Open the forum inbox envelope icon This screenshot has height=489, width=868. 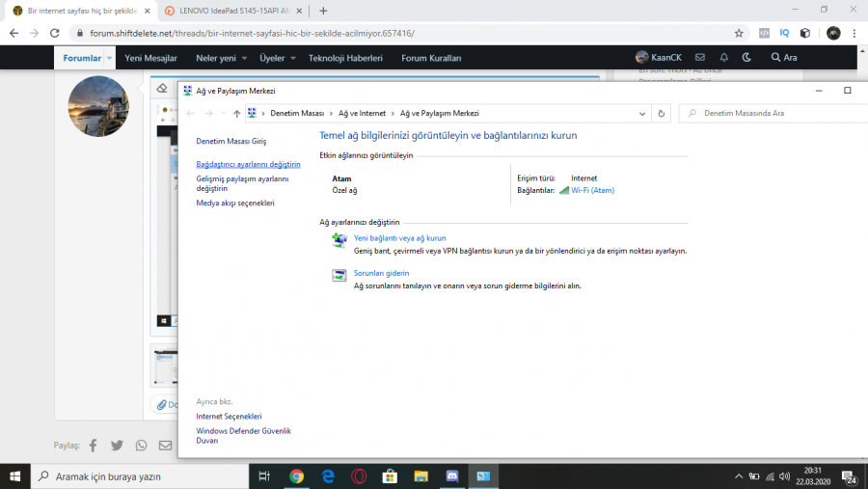click(x=700, y=58)
